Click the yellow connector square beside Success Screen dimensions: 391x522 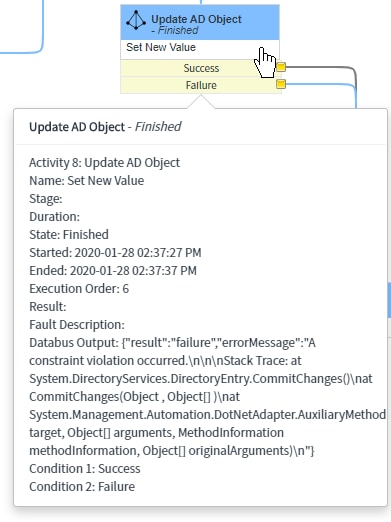281,67
